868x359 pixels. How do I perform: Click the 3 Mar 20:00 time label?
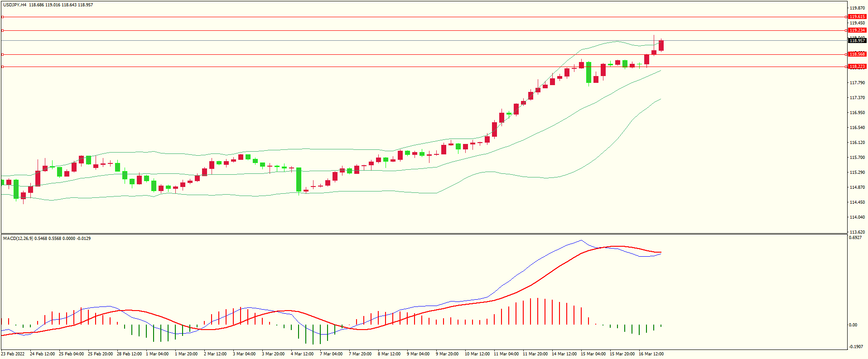tap(273, 354)
